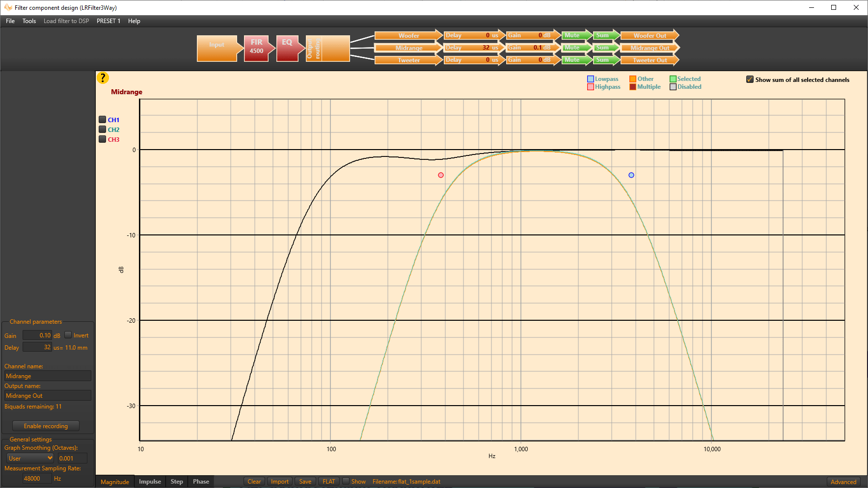Click the Lowpass legend color swatch

591,79
